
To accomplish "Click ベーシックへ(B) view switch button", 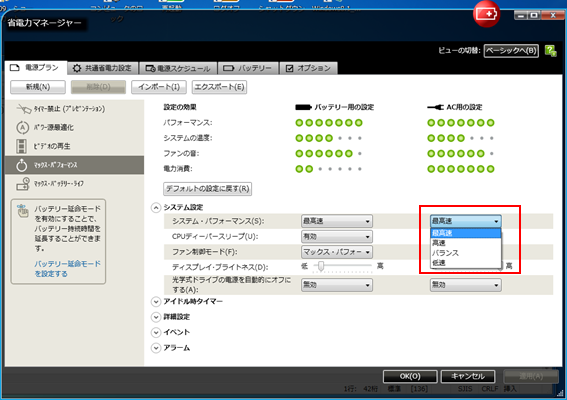I will [511, 51].
